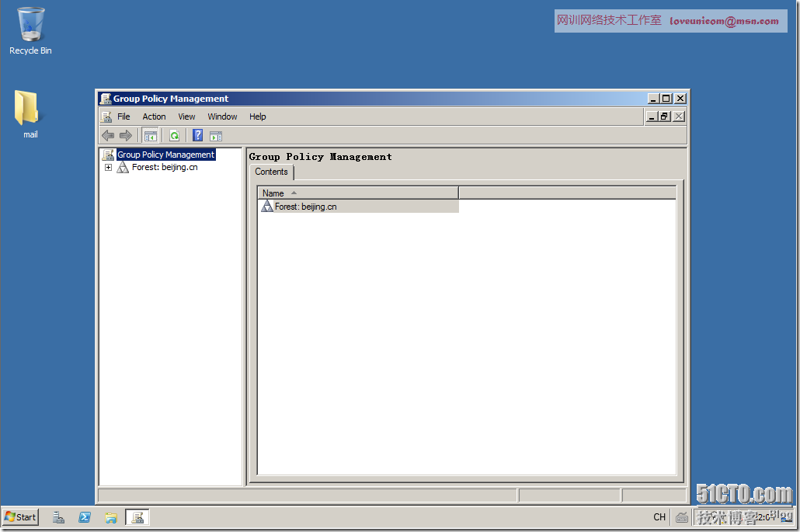
Task: Click the CH language indicator
Action: (659, 517)
